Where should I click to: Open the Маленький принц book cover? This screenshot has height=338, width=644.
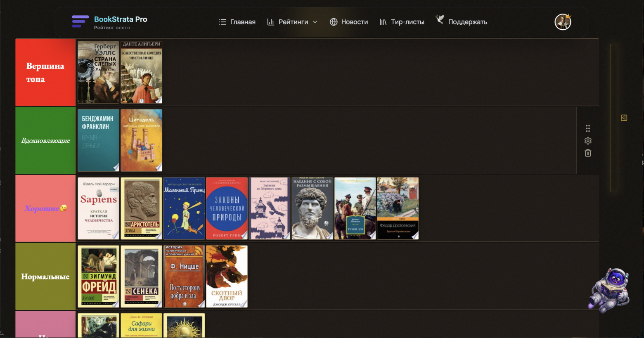(184, 208)
